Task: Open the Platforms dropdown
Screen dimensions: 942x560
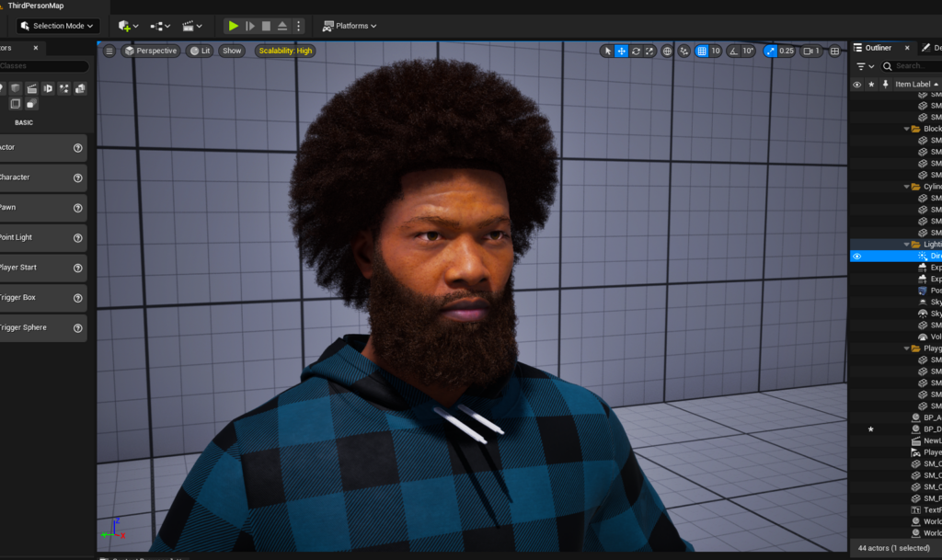Action: [x=350, y=26]
